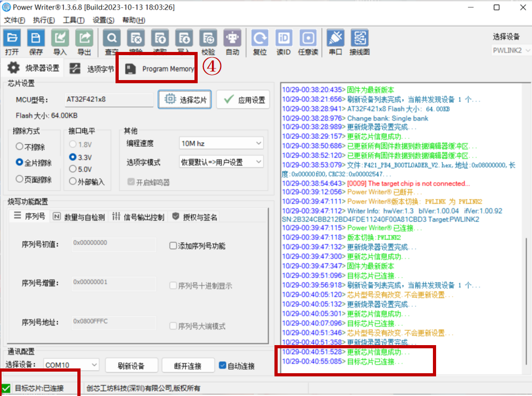
Task: Open the 设置(S) menu
Action: [x=103, y=20]
